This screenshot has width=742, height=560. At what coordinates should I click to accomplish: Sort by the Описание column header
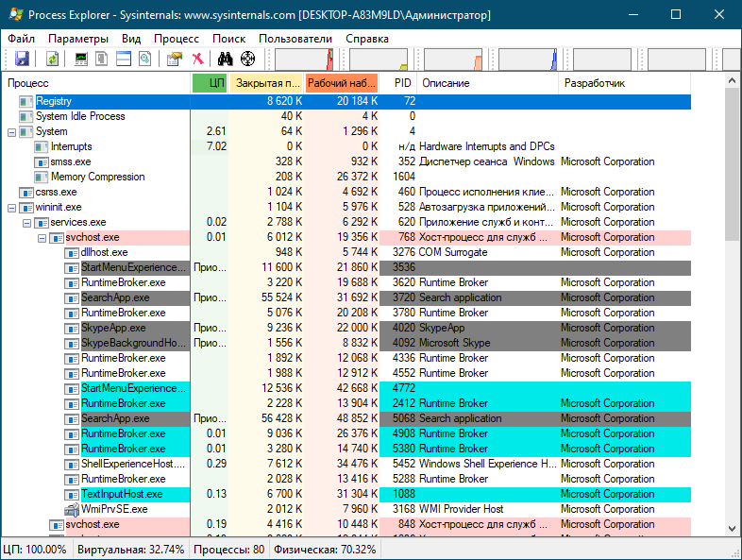tap(488, 83)
